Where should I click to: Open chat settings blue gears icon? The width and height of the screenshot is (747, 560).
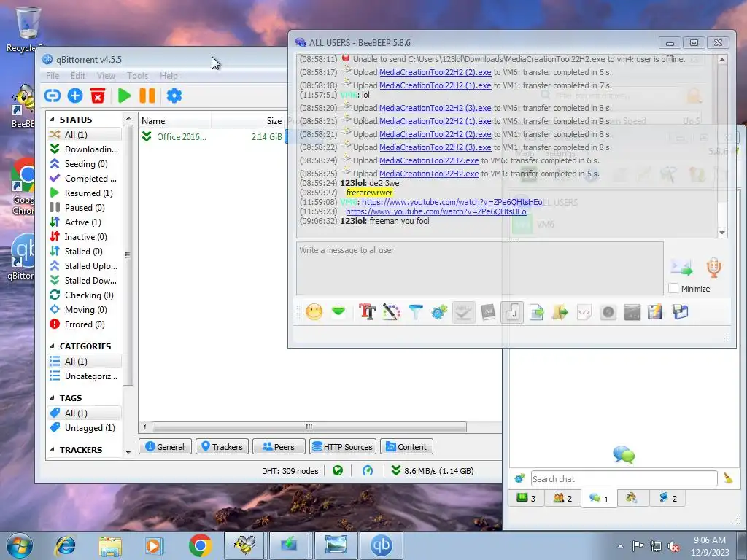tap(438, 312)
